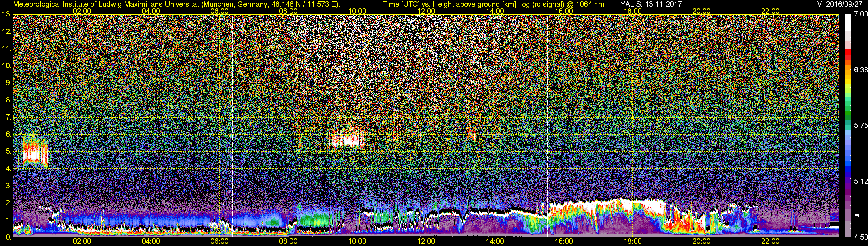Click the 16:00 label on the top time axis
This screenshot has width=868, height=246.
564,11
